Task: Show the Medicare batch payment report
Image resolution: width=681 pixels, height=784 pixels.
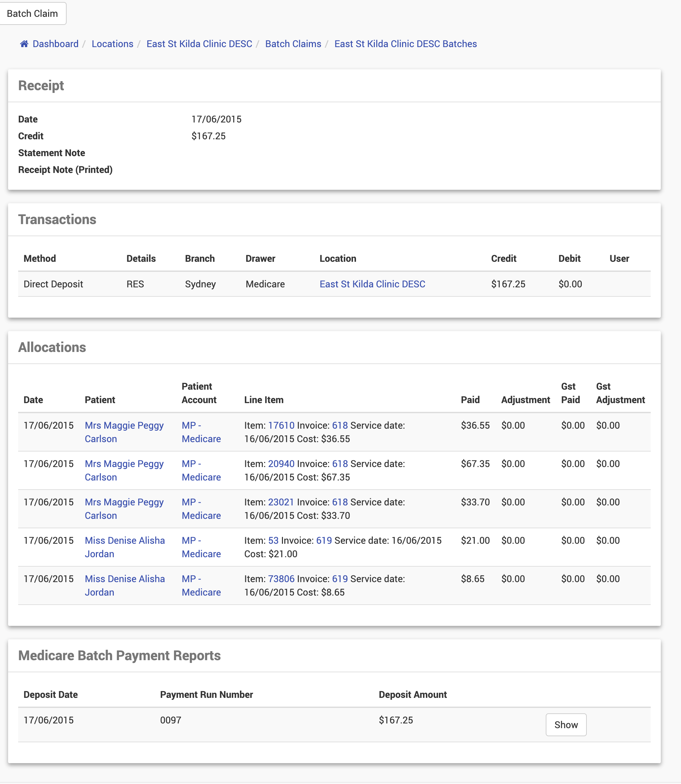Action: point(566,725)
